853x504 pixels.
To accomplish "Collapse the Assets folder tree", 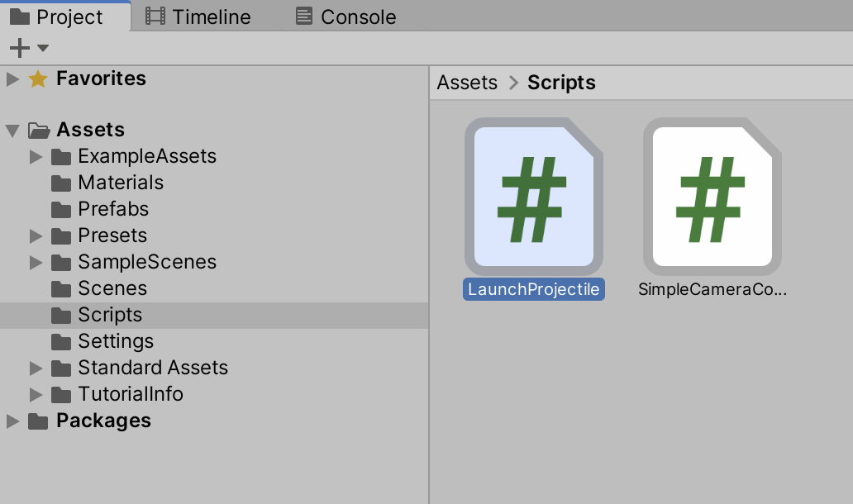I will pyautogui.click(x=12, y=131).
